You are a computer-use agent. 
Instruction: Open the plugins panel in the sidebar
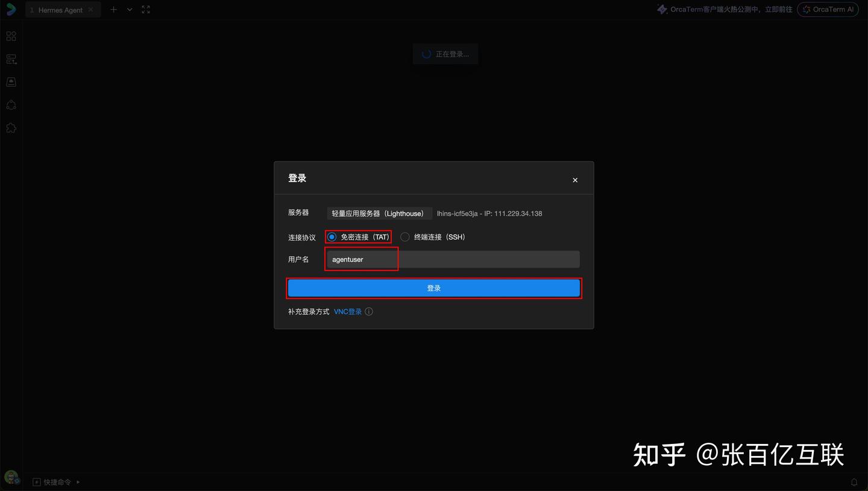tap(11, 128)
